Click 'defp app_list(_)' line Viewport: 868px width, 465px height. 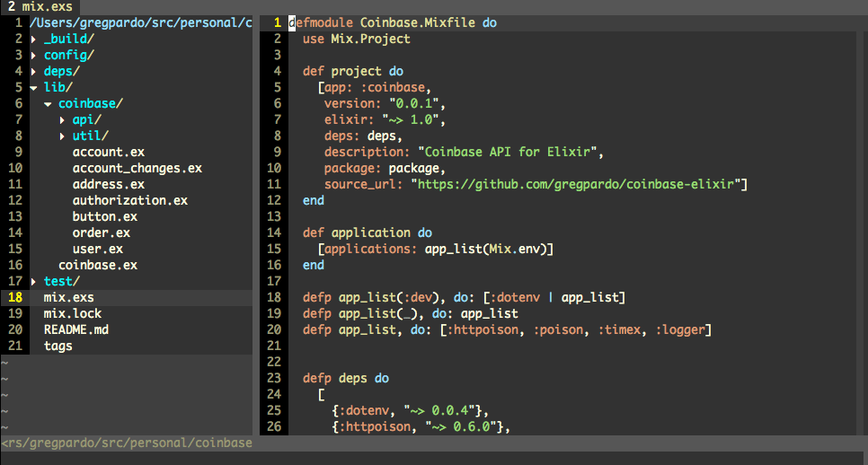[411, 313]
